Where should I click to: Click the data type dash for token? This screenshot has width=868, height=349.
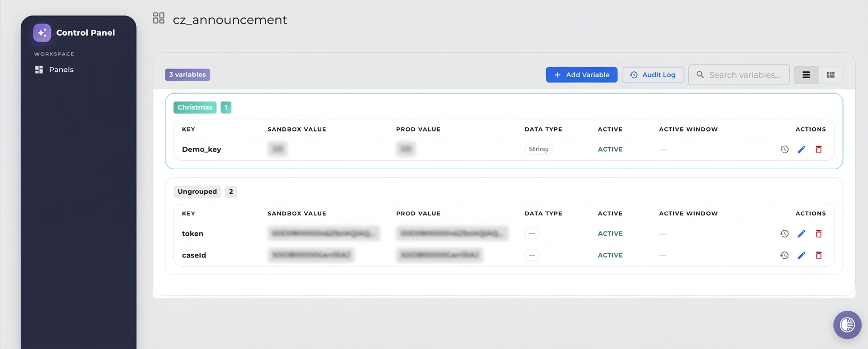point(532,234)
